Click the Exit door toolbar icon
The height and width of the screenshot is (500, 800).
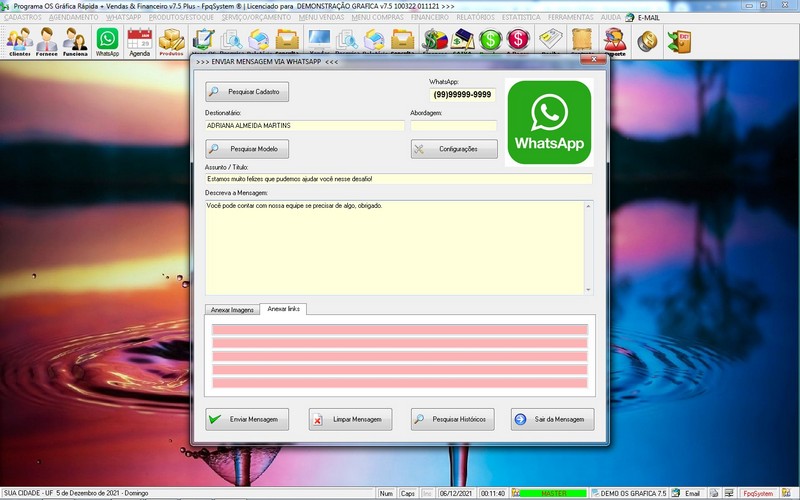[x=680, y=41]
